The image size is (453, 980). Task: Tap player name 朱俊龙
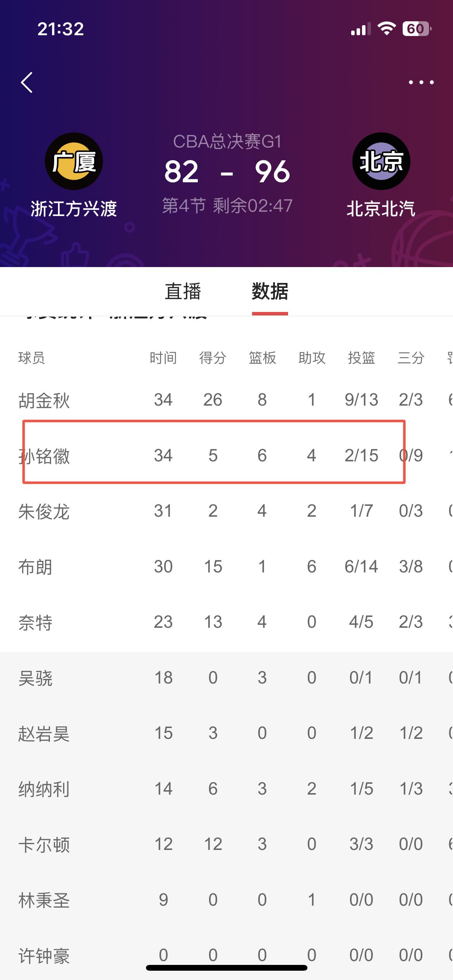click(44, 511)
